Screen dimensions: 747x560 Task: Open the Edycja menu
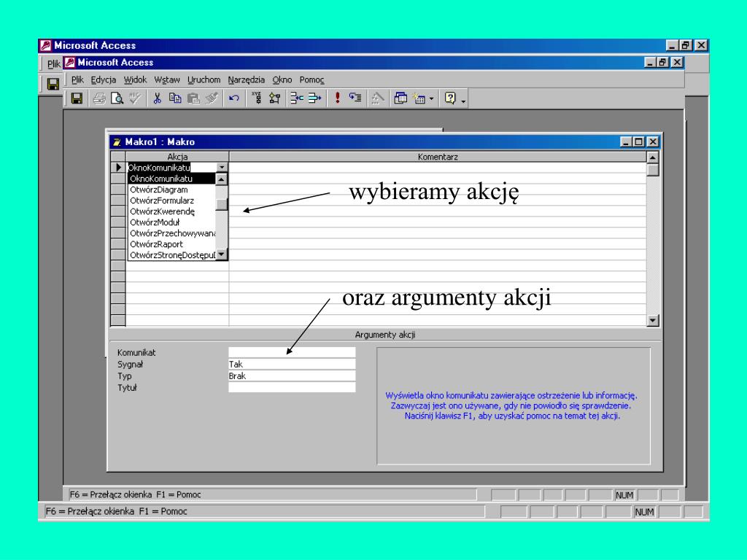pos(104,79)
